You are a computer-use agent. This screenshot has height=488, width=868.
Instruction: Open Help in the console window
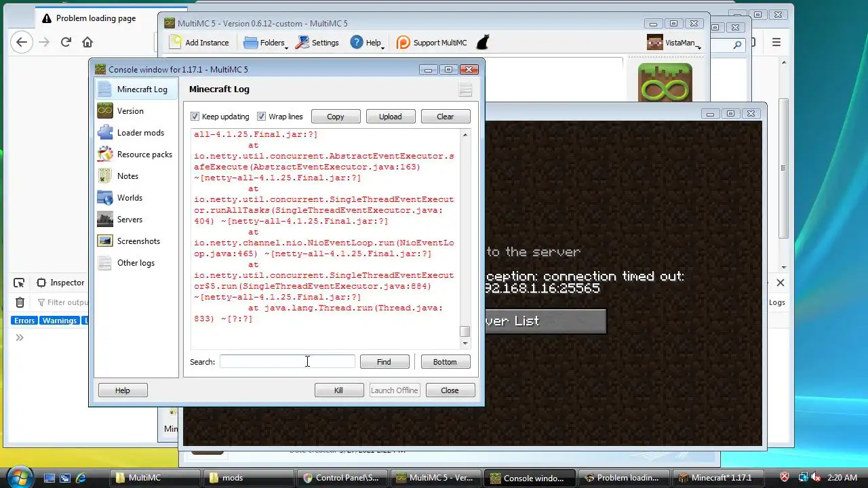123,390
